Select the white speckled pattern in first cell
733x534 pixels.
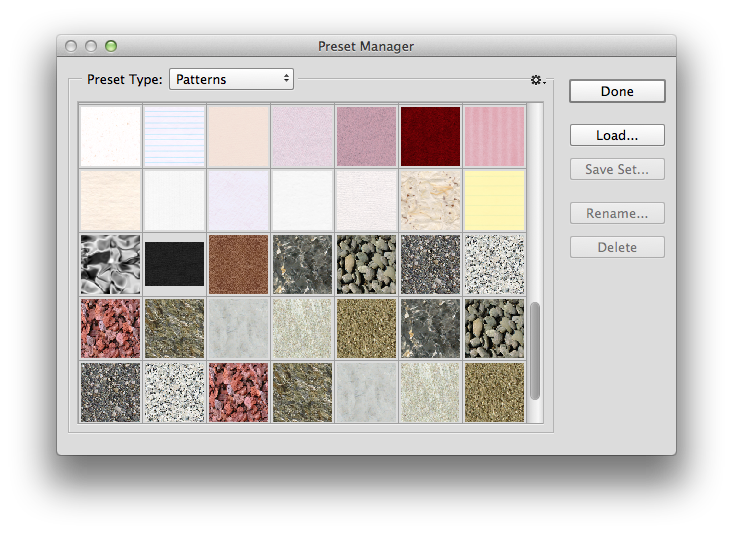(110, 137)
